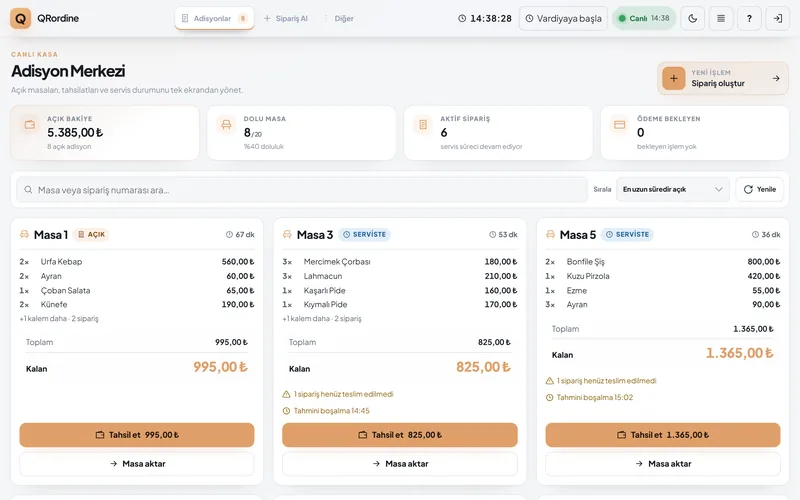Image resolution: width=800 pixels, height=500 pixels.
Task: Toggle dark mode with moon icon
Action: pos(692,18)
